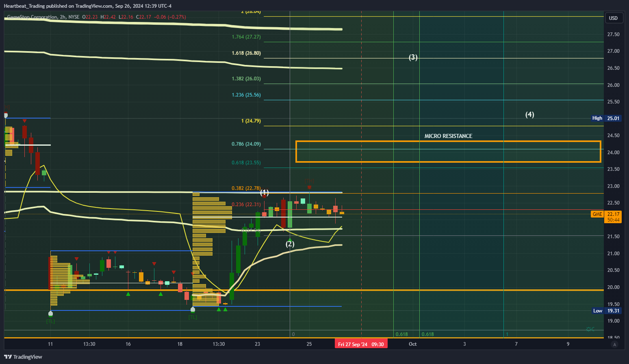
Task: Click the 1 (24.79) Fibonacci label
Action: click(x=251, y=121)
